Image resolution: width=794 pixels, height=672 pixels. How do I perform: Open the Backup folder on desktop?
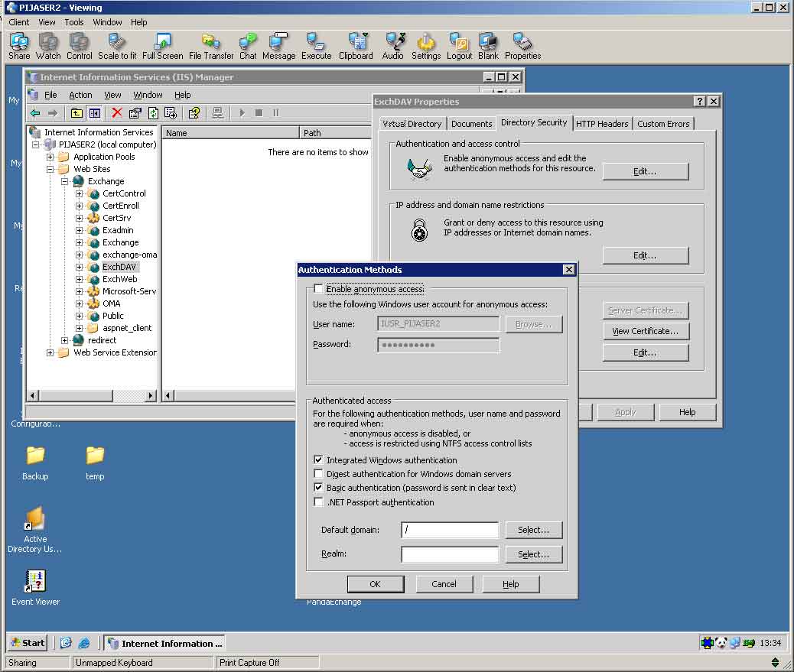click(35, 456)
